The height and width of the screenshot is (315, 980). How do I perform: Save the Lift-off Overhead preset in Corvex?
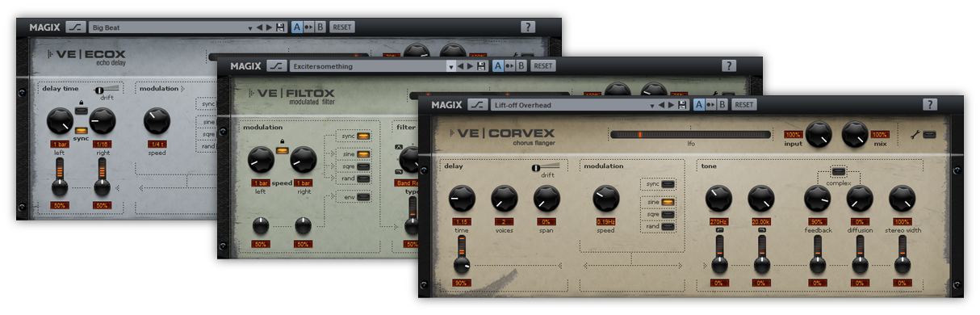tap(682, 105)
